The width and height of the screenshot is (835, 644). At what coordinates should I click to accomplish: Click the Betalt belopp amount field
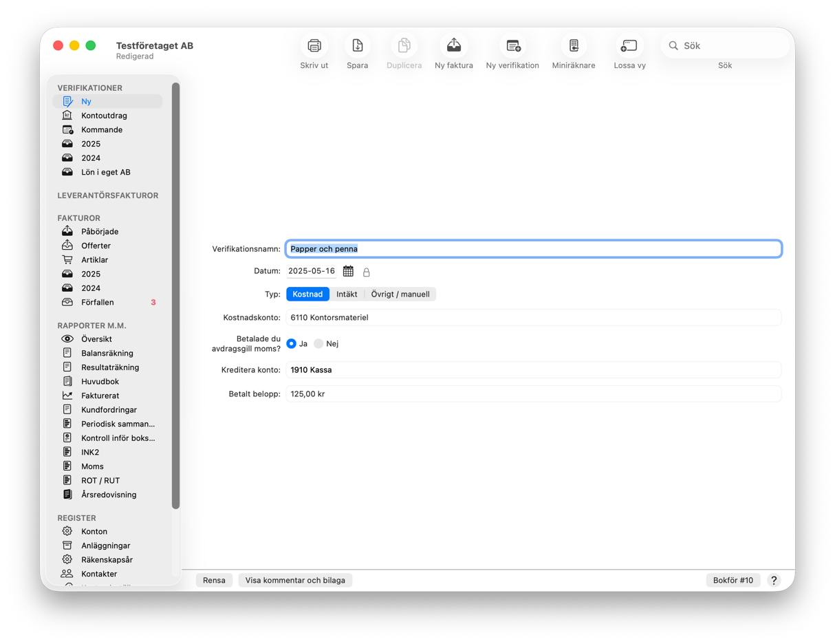(533, 394)
